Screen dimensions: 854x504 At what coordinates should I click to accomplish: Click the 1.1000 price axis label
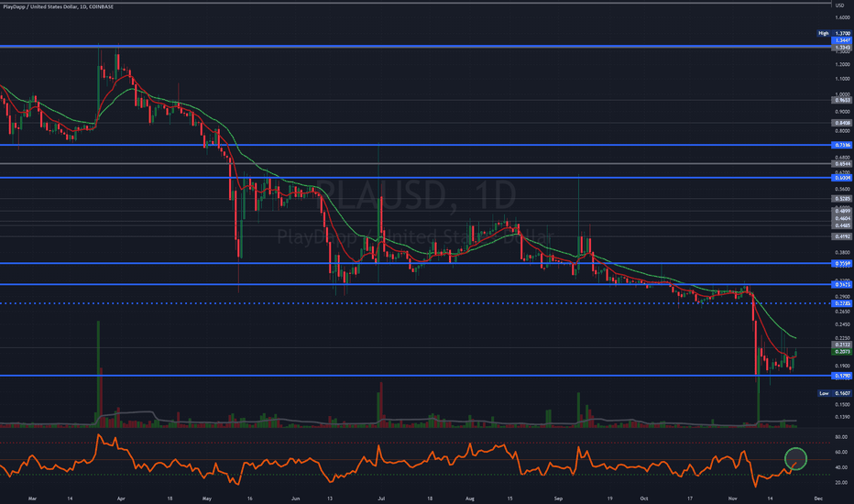tap(842, 79)
